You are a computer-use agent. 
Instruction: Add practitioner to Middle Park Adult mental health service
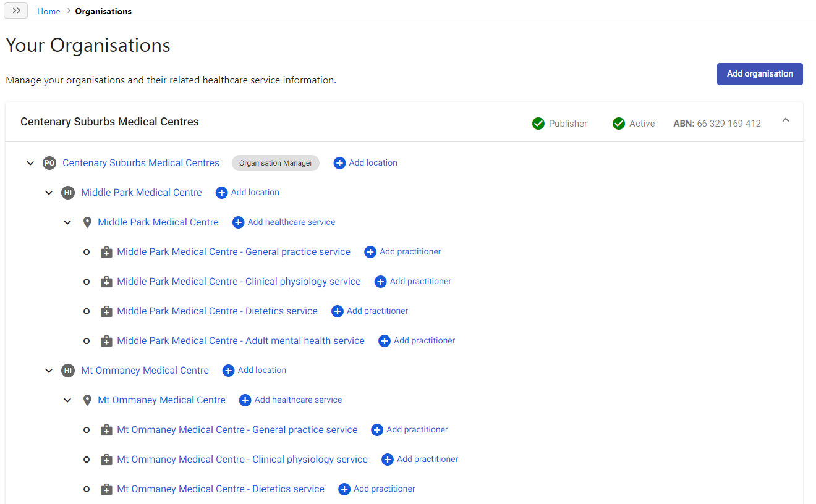(x=417, y=341)
